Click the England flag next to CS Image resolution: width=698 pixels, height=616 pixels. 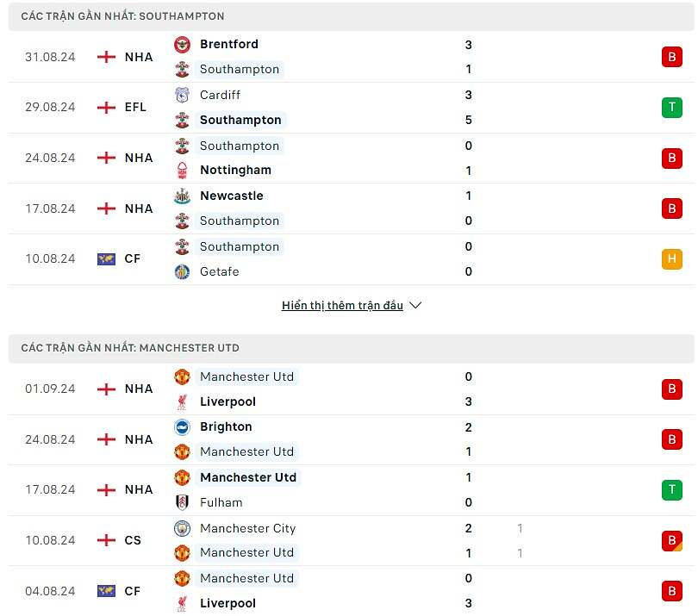coord(106,540)
